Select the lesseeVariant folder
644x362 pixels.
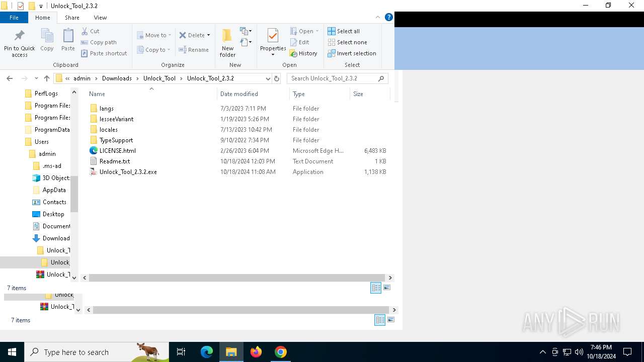tap(116, 119)
